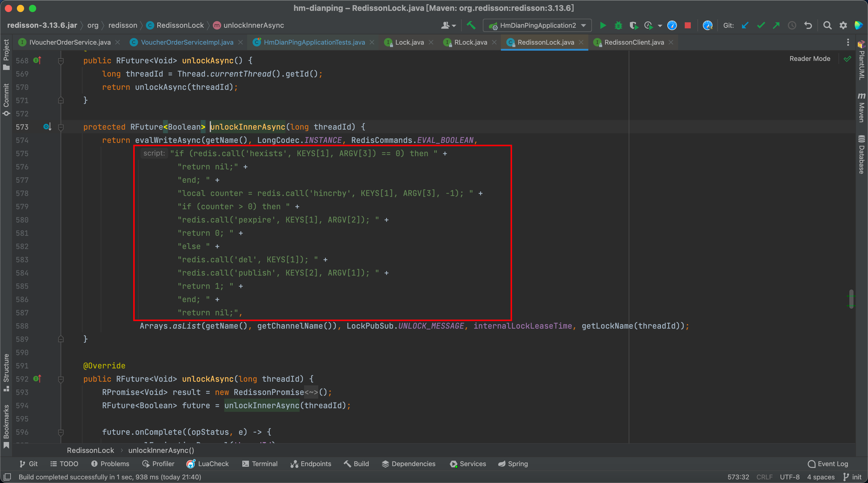
Task: Open the Maven side panel
Action: 862,108
